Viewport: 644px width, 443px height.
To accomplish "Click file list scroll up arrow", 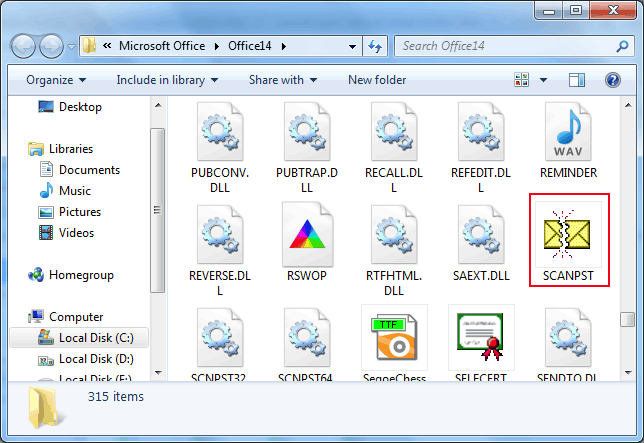I will pyautogui.click(x=628, y=106).
